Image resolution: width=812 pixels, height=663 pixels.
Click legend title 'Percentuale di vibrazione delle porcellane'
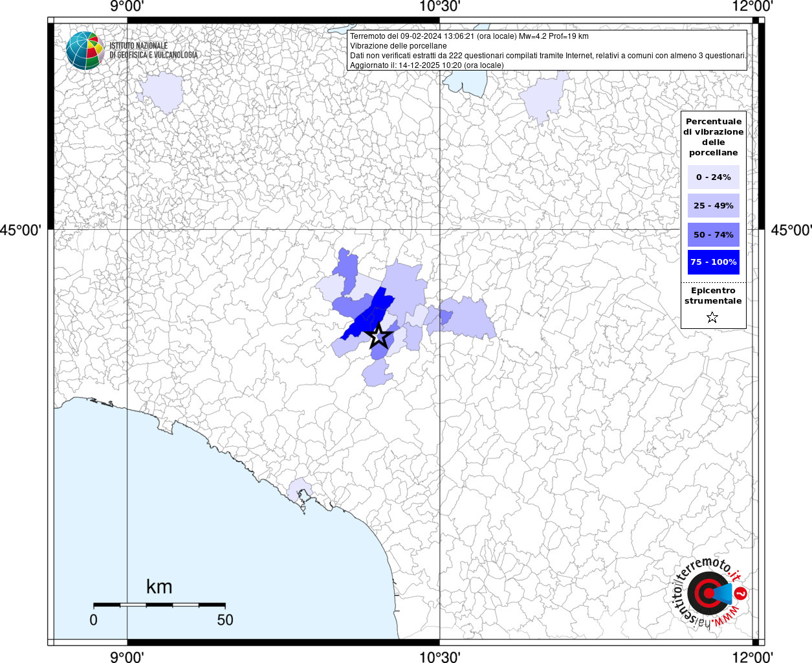coord(714,137)
